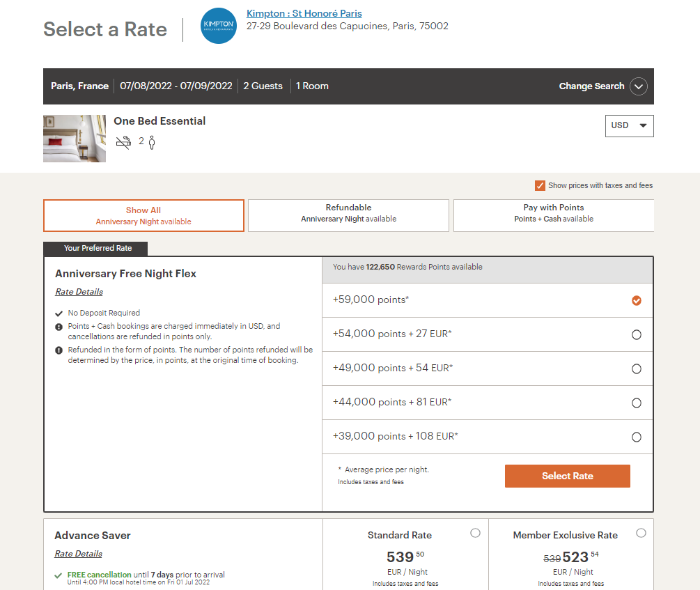Choose the Standard Rate radio button
Screen dimensions: 700x590
(x=476, y=533)
